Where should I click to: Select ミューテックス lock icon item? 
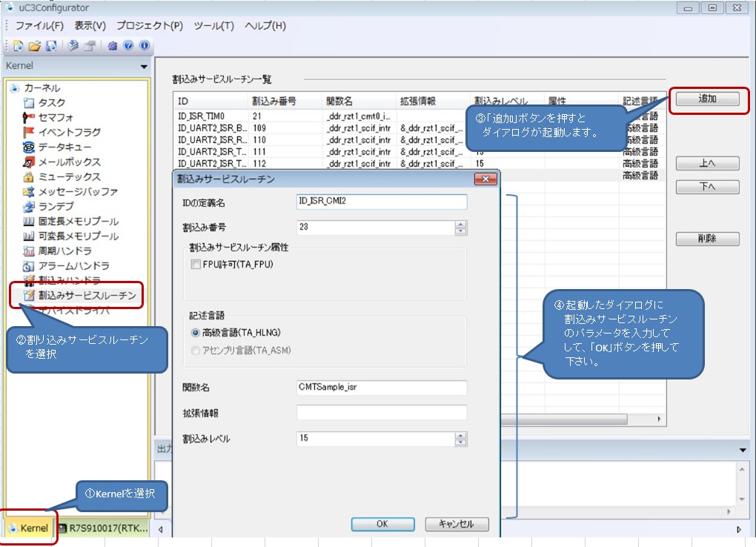coord(69,176)
